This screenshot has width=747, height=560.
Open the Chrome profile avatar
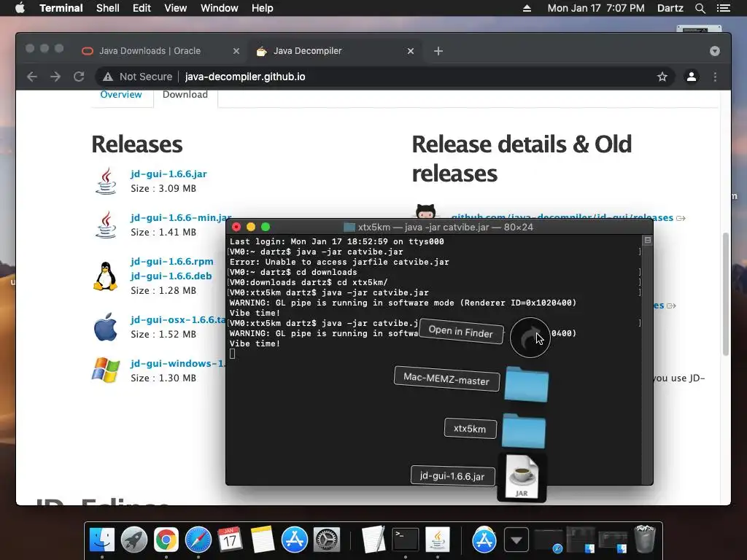click(x=692, y=77)
